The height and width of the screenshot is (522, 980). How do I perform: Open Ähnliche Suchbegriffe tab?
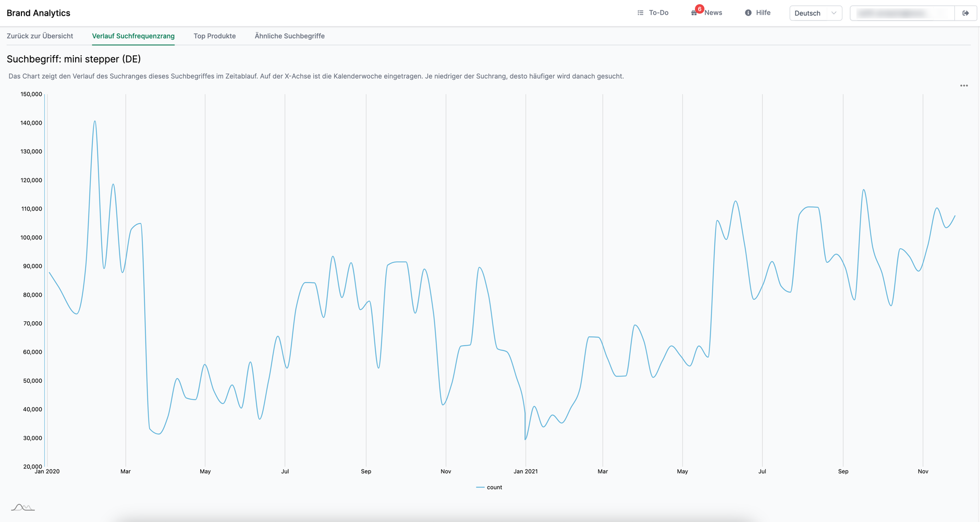[290, 36]
